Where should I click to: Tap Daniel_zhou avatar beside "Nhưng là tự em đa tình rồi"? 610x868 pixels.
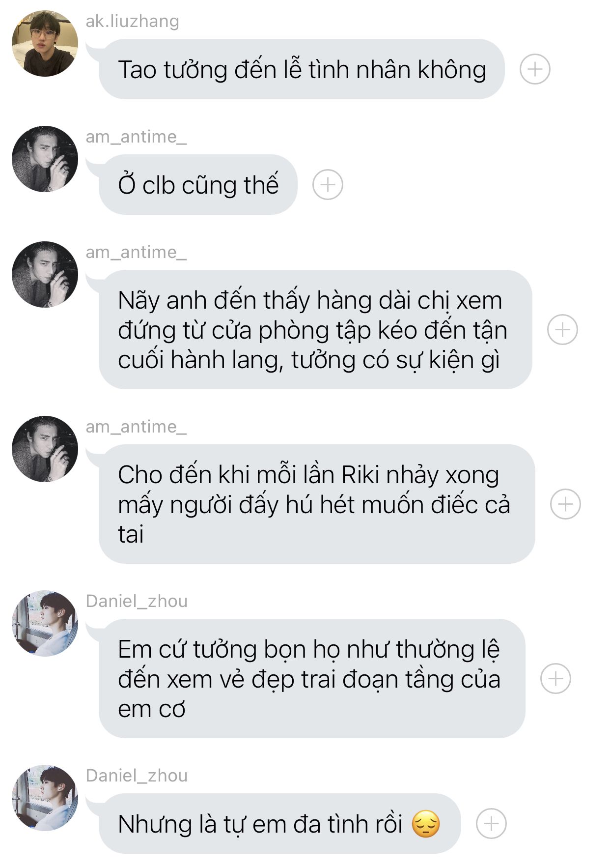[x=45, y=798]
